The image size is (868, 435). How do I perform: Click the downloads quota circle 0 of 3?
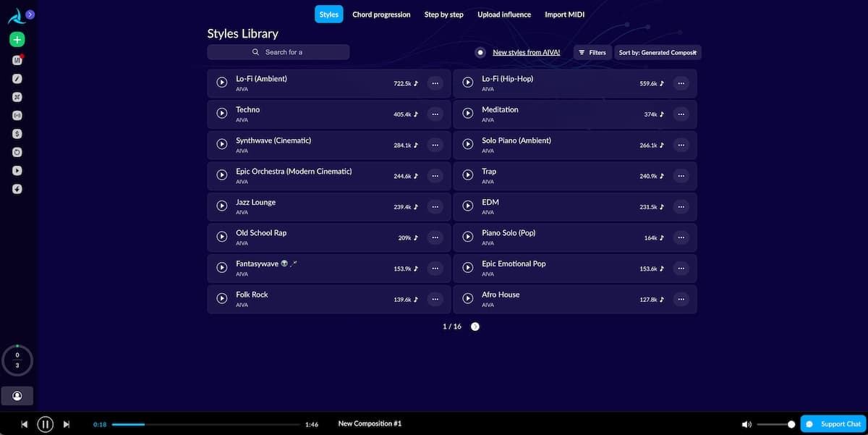coord(17,360)
